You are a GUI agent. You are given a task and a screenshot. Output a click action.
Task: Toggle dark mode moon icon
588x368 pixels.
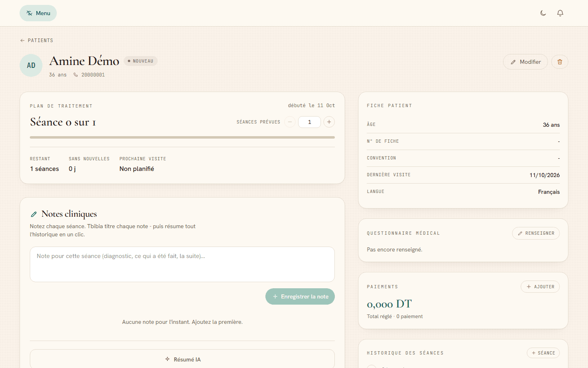[x=543, y=13]
